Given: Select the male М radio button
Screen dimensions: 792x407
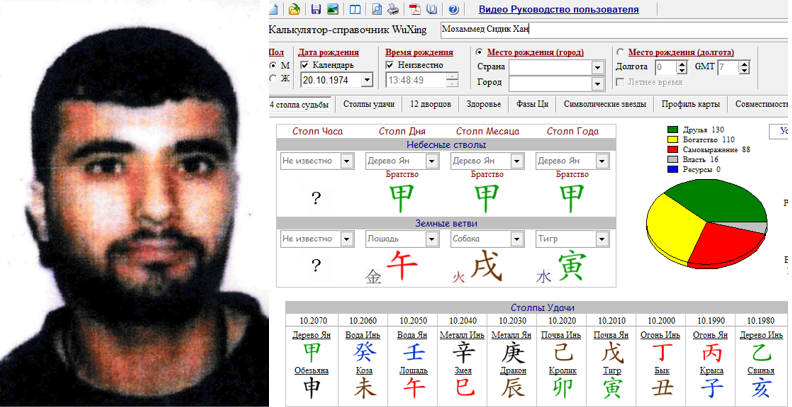Looking at the screenshot, I should [273, 65].
